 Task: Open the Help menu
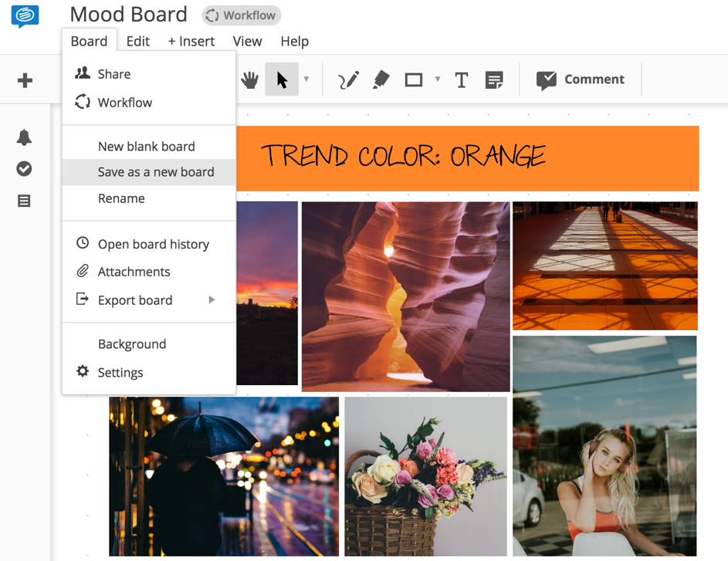pyautogui.click(x=295, y=42)
